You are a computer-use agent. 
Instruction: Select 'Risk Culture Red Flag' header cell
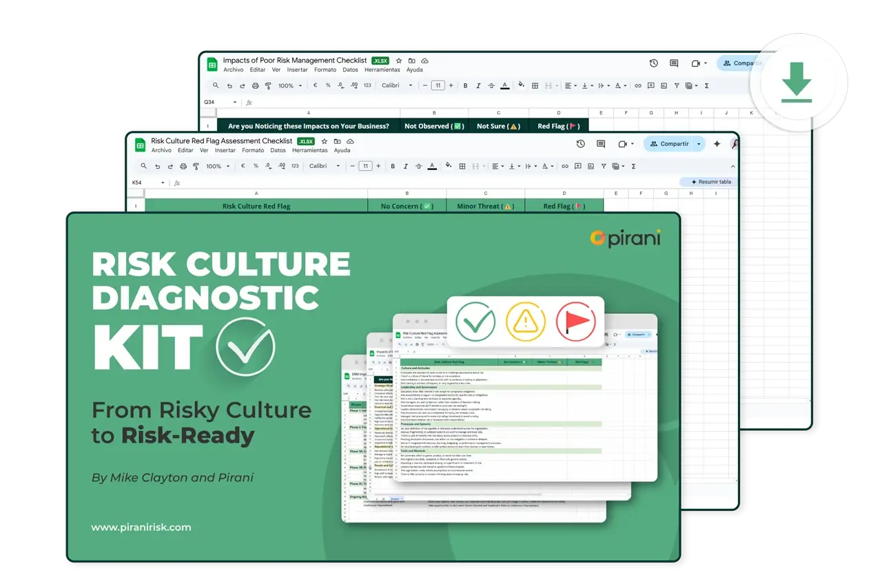pos(256,206)
